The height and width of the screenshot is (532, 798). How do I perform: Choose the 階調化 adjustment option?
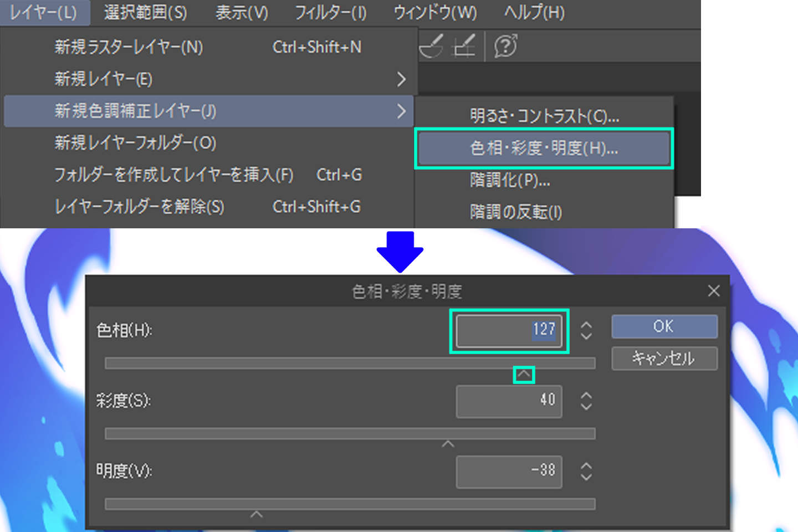(510, 180)
